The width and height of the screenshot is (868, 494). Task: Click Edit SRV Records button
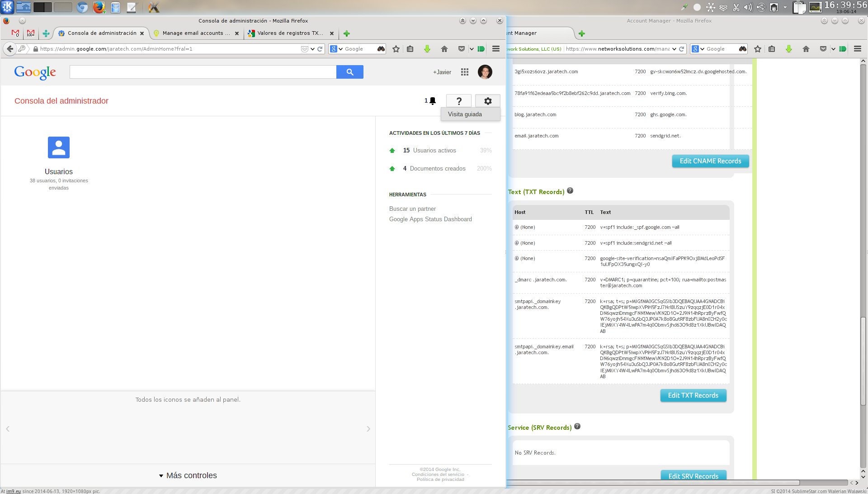pyautogui.click(x=693, y=476)
